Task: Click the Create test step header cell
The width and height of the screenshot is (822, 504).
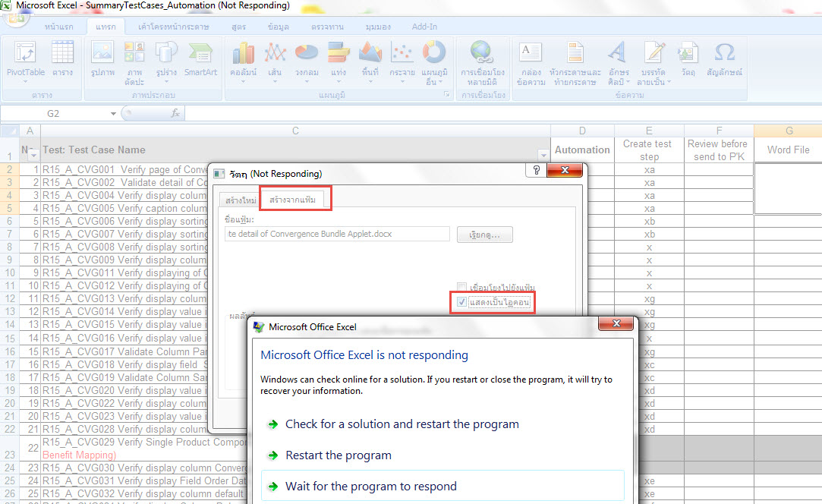Action: tap(649, 150)
